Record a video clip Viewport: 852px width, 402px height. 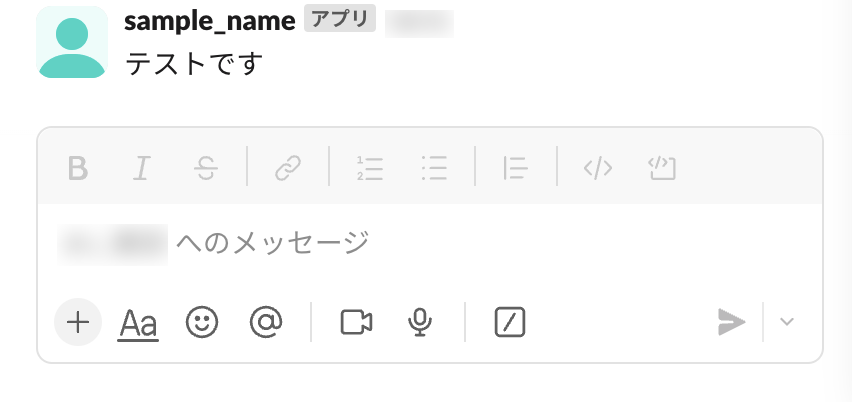356,322
